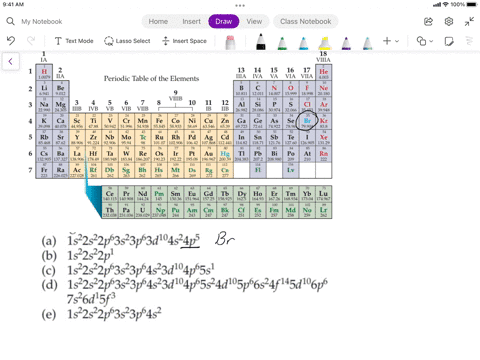Select the eraser tool
The width and height of the screenshot is (480, 360).
[x=230, y=42]
